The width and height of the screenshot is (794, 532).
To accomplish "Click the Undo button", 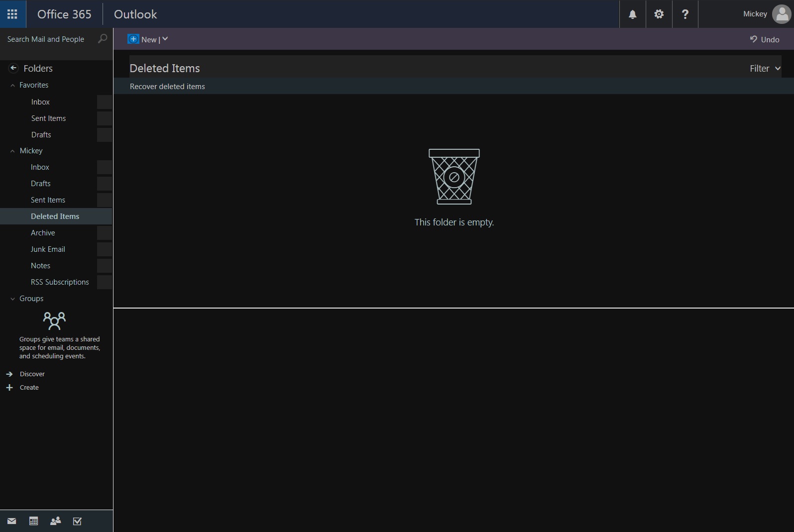I will coord(765,39).
